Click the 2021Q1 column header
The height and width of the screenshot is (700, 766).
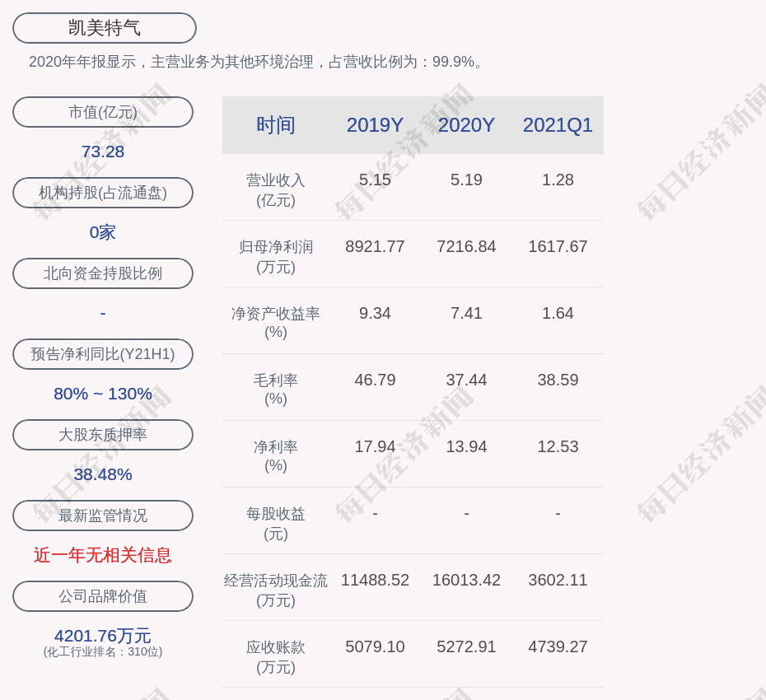(558, 125)
